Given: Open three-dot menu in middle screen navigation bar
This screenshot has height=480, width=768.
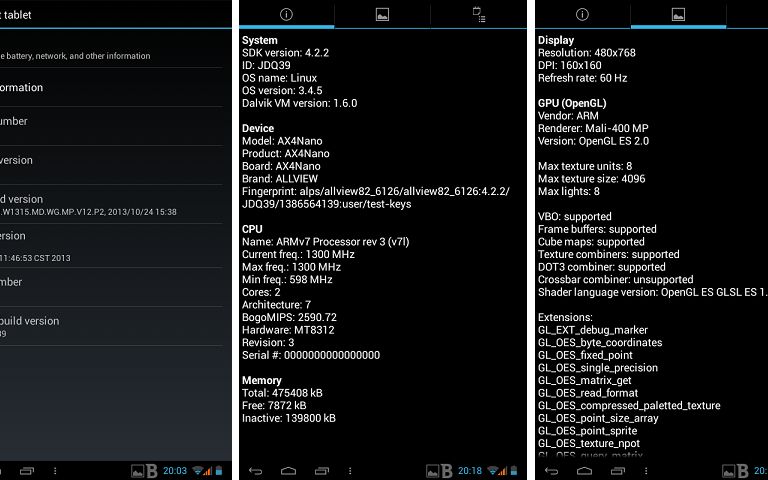Looking at the screenshot, I should (x=350, y=470).
